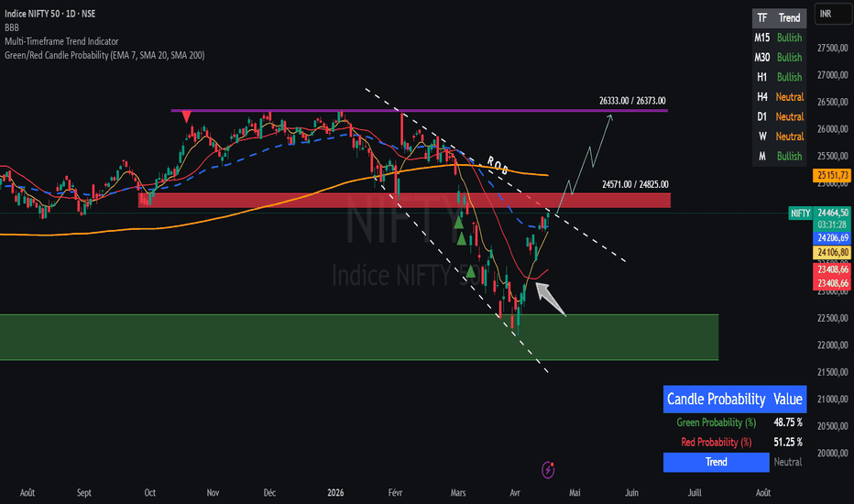Select the M15 timeframe cell
This screenshot has height=504, width=854.
click(762, 38)
